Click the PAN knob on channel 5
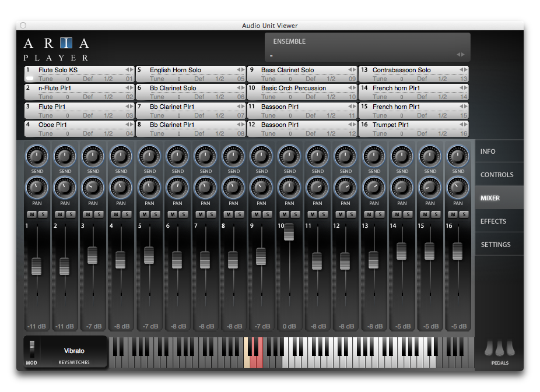 149,188
